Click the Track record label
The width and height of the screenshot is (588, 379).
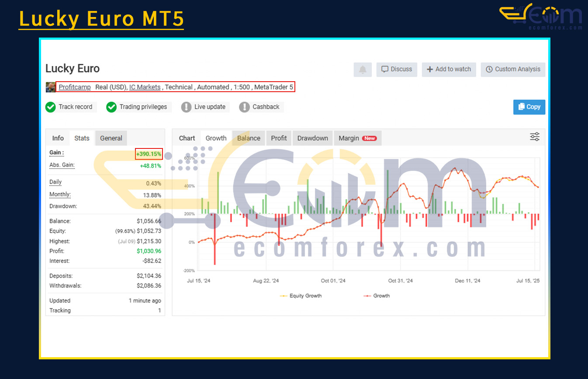tap(76, 107)
